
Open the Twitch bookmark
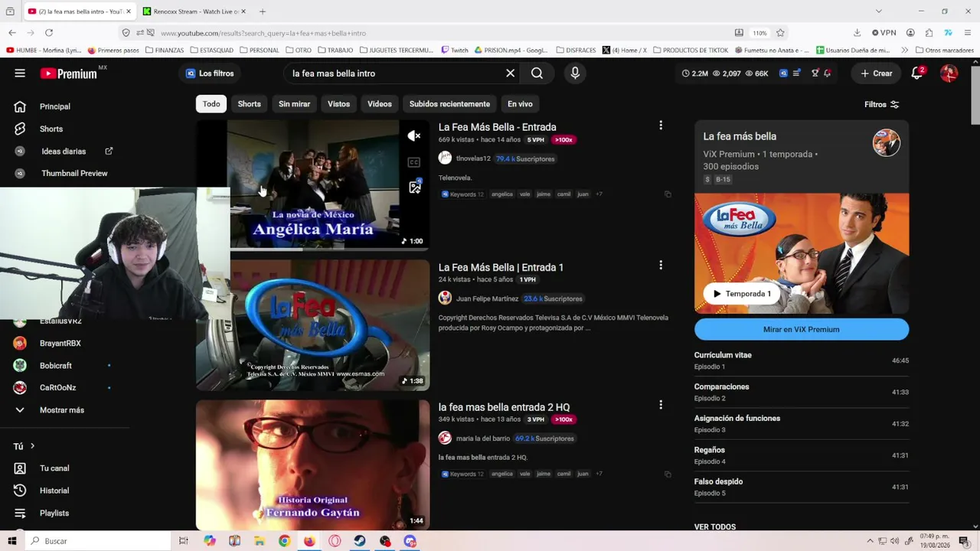[455, 51]
